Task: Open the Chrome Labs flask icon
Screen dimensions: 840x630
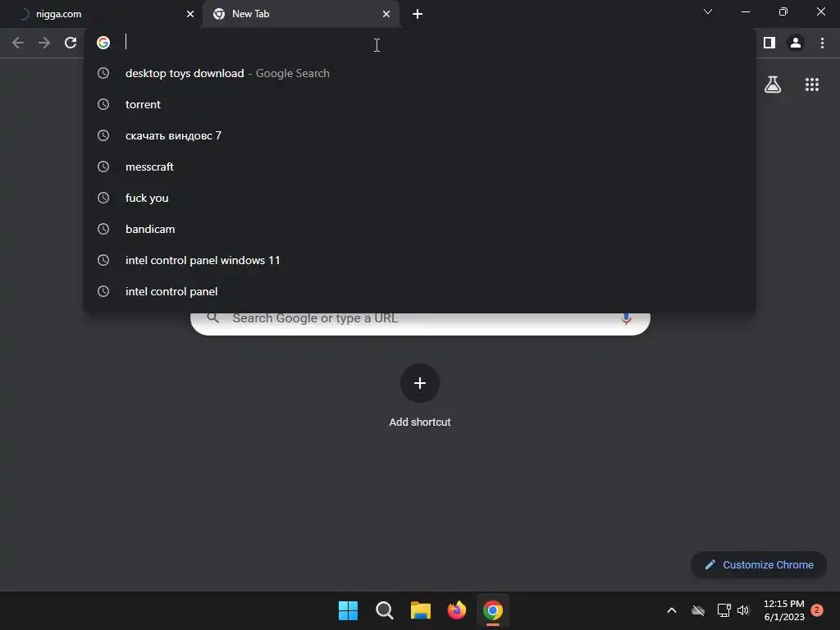Action: click(x=773, y=84)
